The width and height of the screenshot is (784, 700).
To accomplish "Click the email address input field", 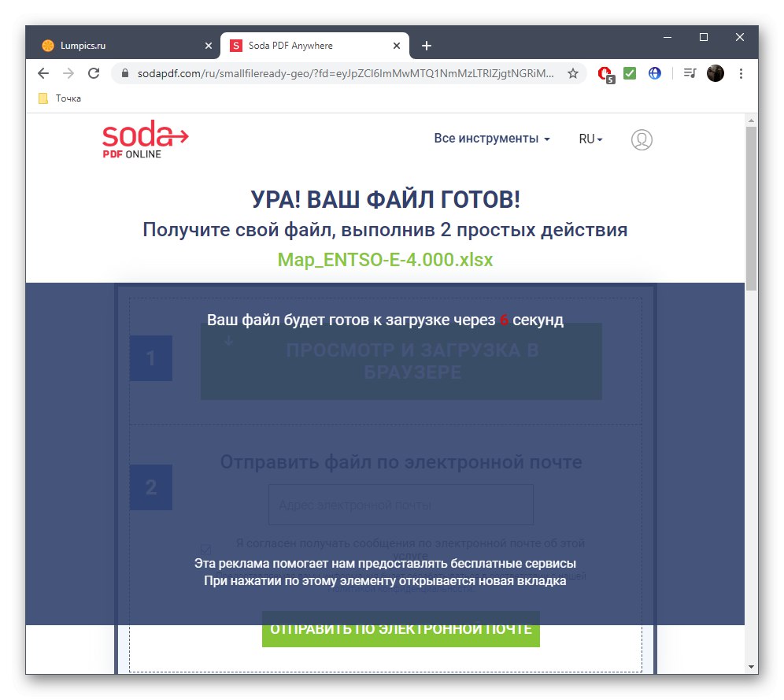I will [401, 505].
